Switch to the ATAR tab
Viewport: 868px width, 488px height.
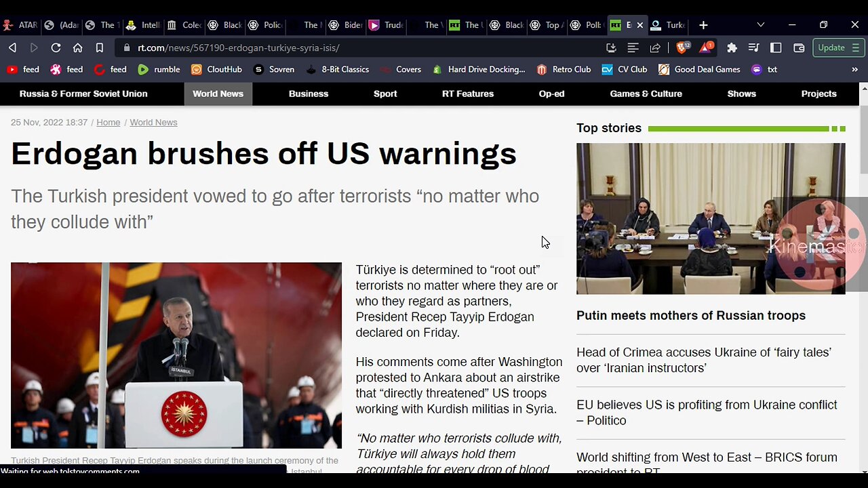(x=20, y=25)
